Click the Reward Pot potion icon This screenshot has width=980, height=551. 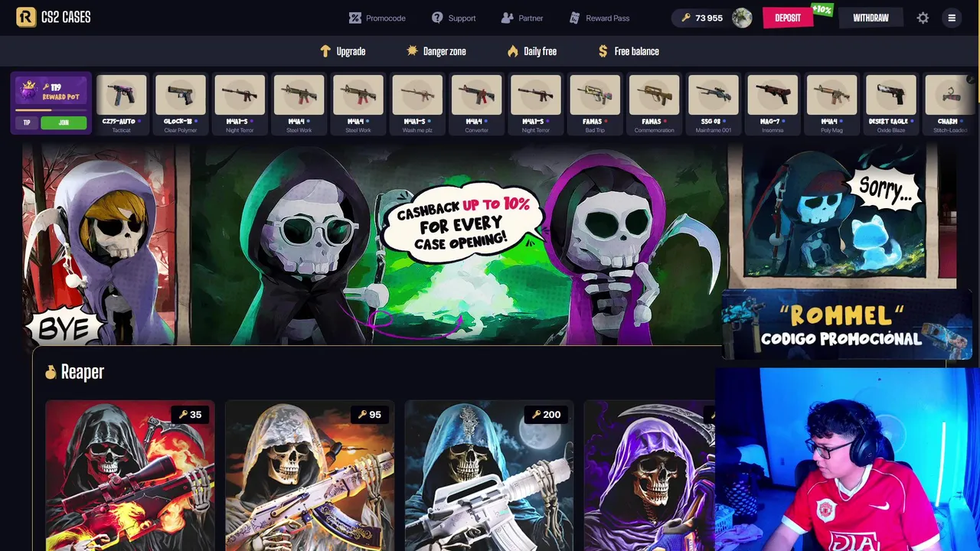click(29, 90)
